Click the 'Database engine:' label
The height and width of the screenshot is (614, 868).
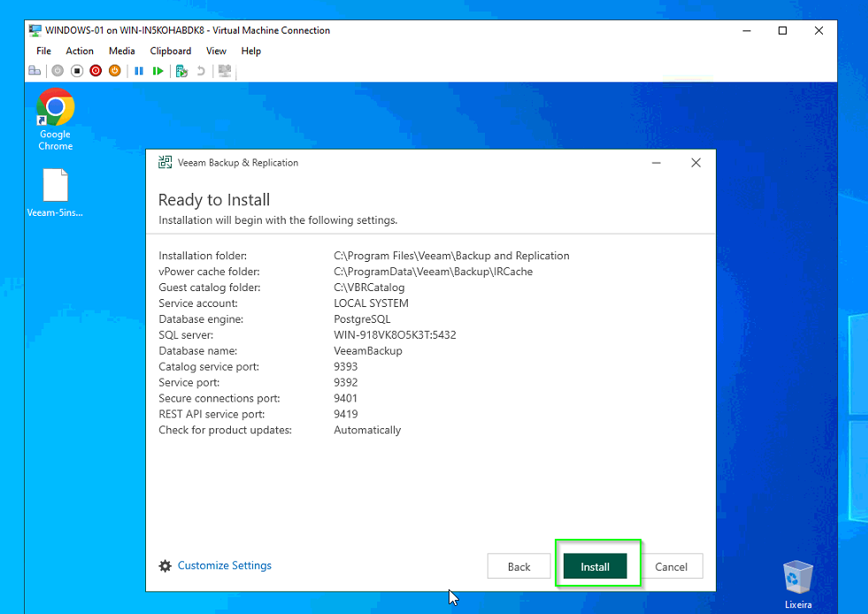[x=201, y=319]
